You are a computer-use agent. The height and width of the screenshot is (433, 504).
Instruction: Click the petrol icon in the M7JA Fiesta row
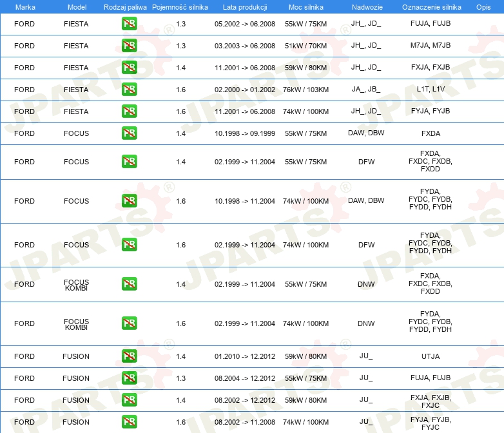[x=129, y=45]
